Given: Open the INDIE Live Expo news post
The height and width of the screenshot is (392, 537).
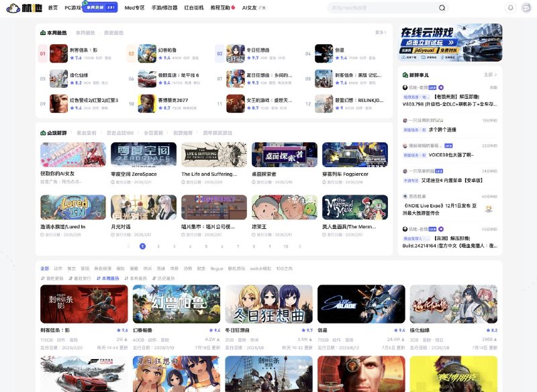Looking at the screenshot, I should point(440,209).
